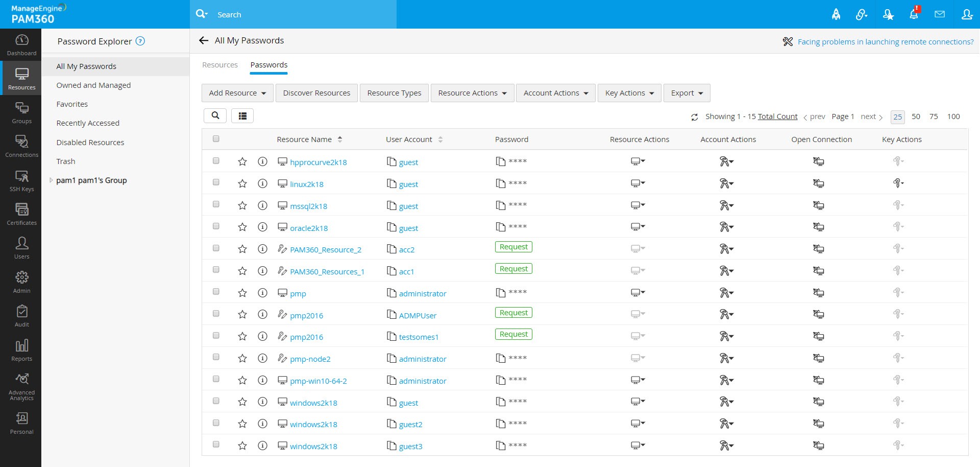Click the Password Explorer help icon

(x=140, y=41)
